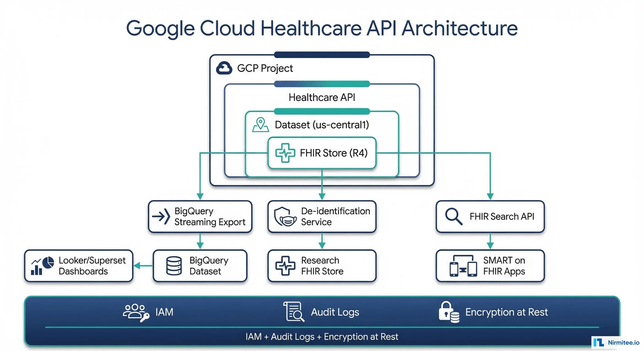Click the Dataset location pin icon
Image resolution: width=644 pixels, height=351 pixels.
(260, 124)
